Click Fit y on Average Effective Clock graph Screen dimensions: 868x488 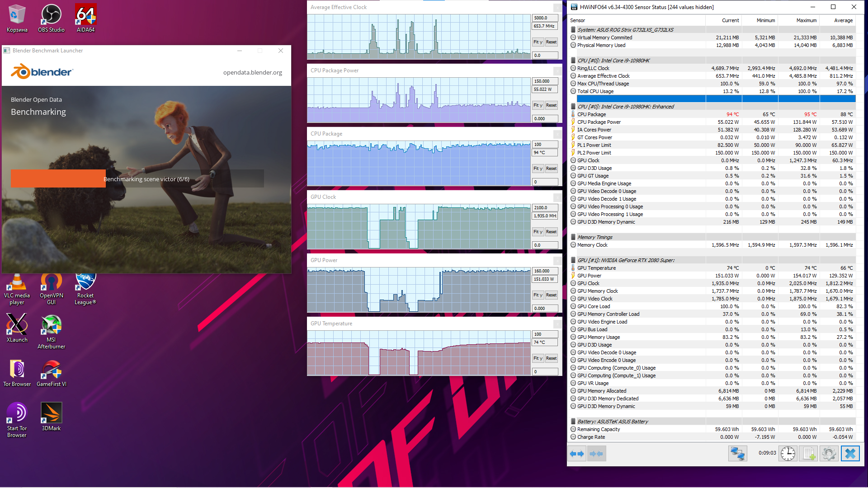tap(538, 42)
